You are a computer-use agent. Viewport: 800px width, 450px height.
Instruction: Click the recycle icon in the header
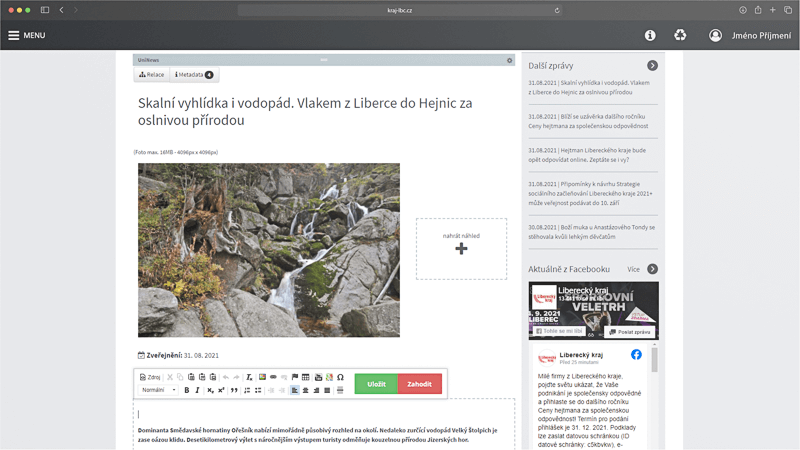(x=680, y=35)
